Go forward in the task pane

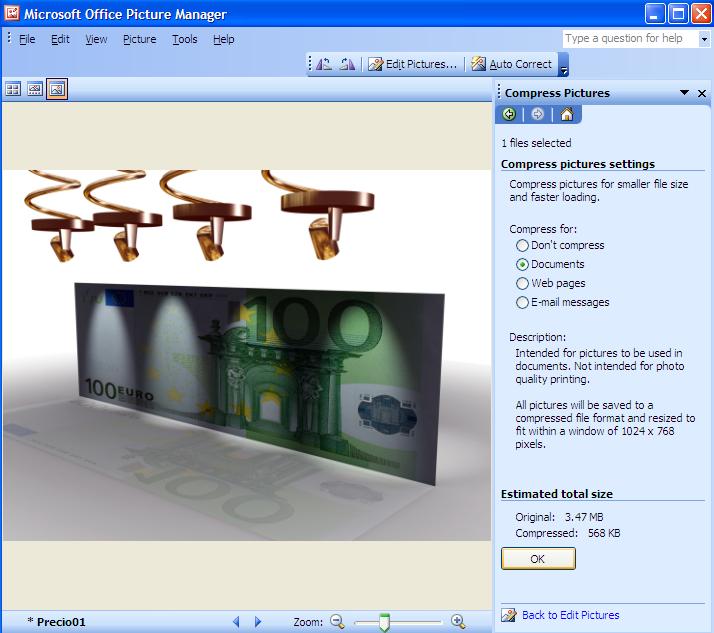click(x=538, y=114)
